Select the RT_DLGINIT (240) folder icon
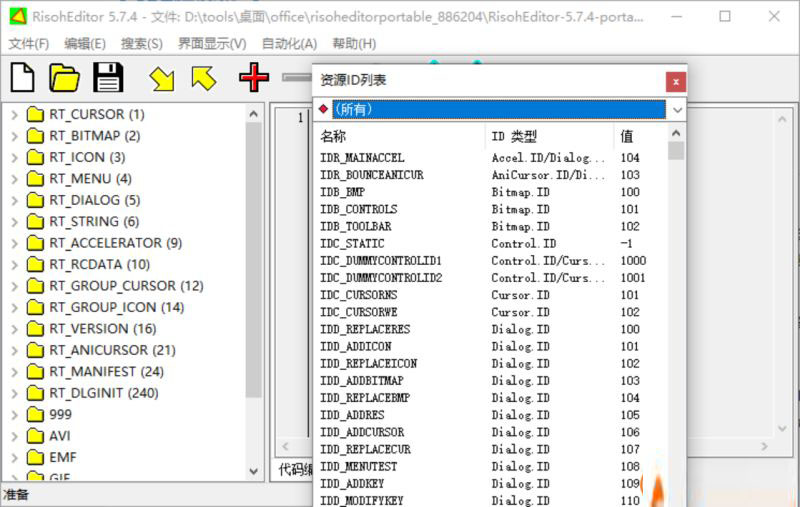 [35, 393]
